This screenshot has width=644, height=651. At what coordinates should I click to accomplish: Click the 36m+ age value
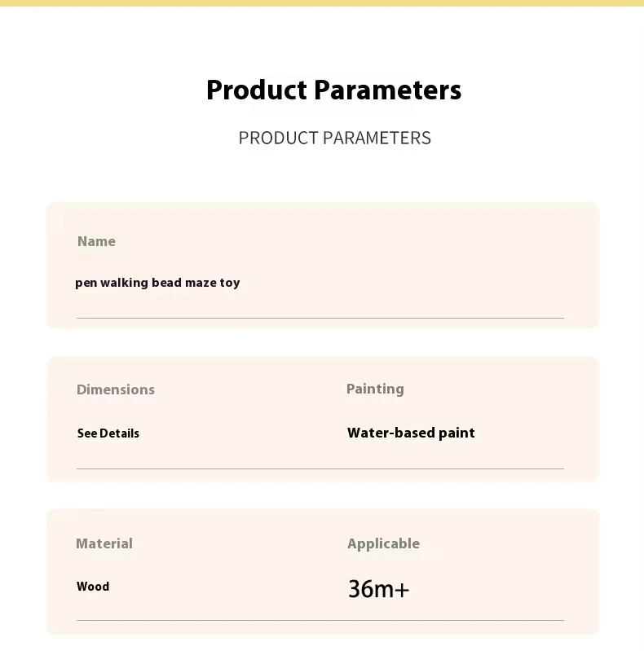(x=378, y=588)
